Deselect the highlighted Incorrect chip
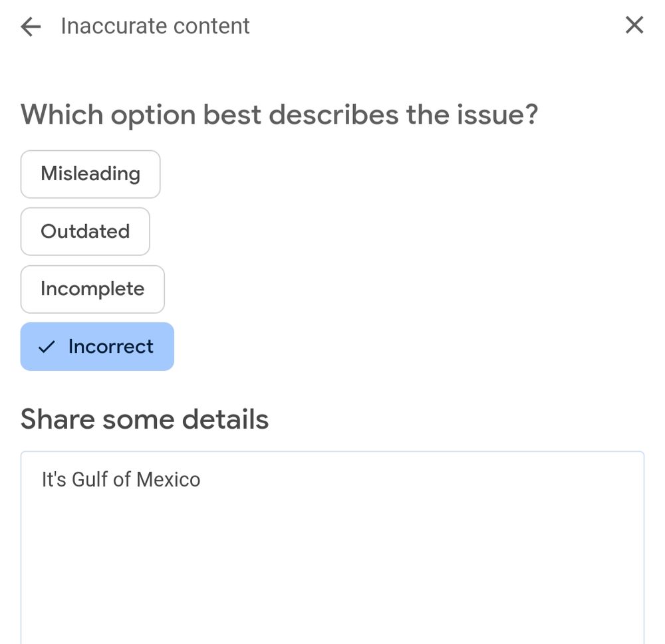 coord(97,346)
